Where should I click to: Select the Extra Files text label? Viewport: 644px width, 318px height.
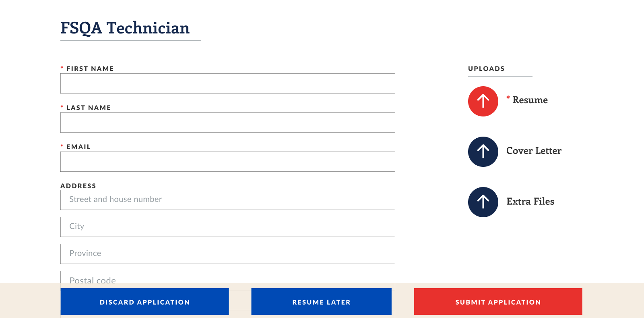[x=530, y=202]
